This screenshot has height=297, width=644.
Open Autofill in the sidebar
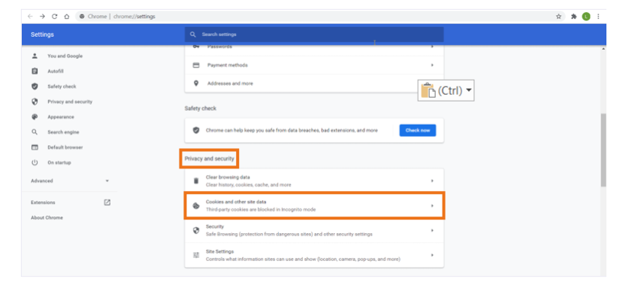(56, 71)
